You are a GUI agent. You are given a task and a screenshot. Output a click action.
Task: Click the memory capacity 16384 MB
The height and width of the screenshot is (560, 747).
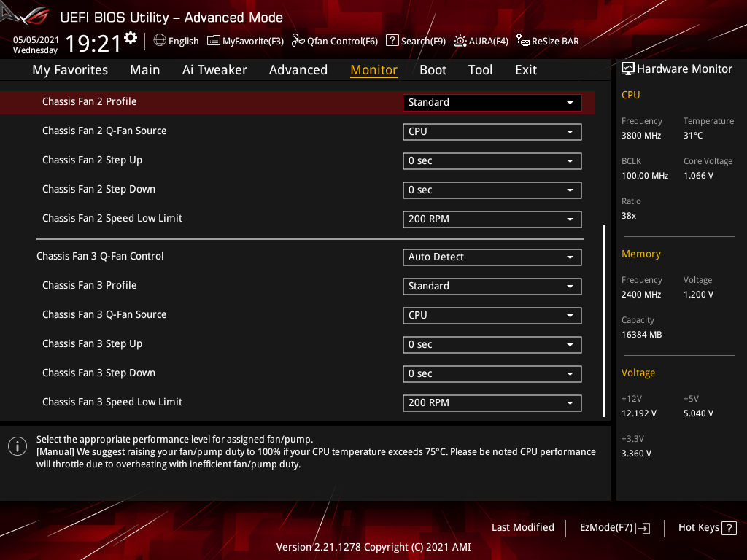(x=641, y=335)
